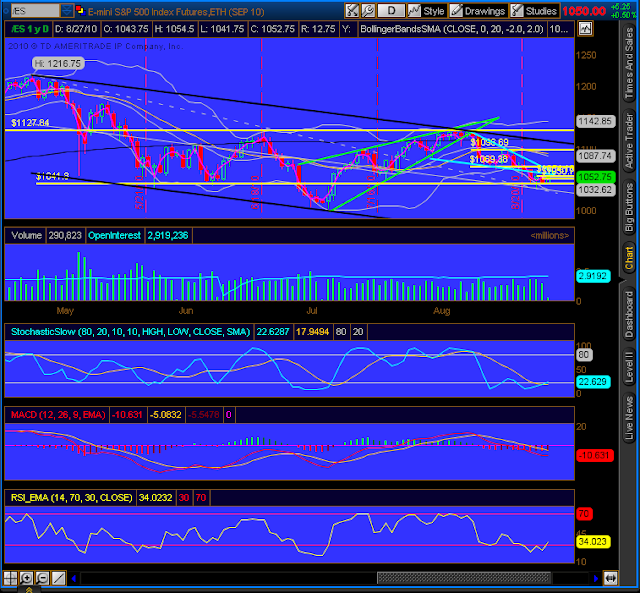Click the gold chevron-up expander tab at the bottom

coord(29,590)
